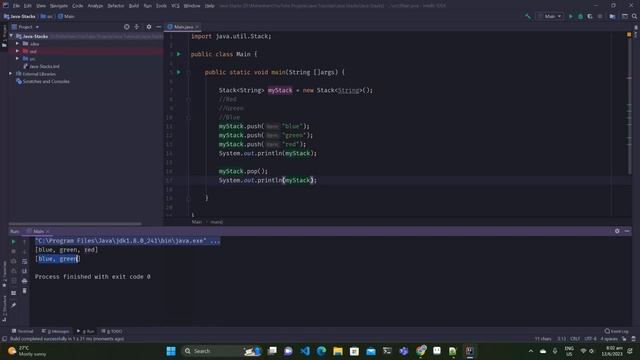The image size is (640, 360).
Task: Open Run panel settings gear
Action: coord(617,231)
